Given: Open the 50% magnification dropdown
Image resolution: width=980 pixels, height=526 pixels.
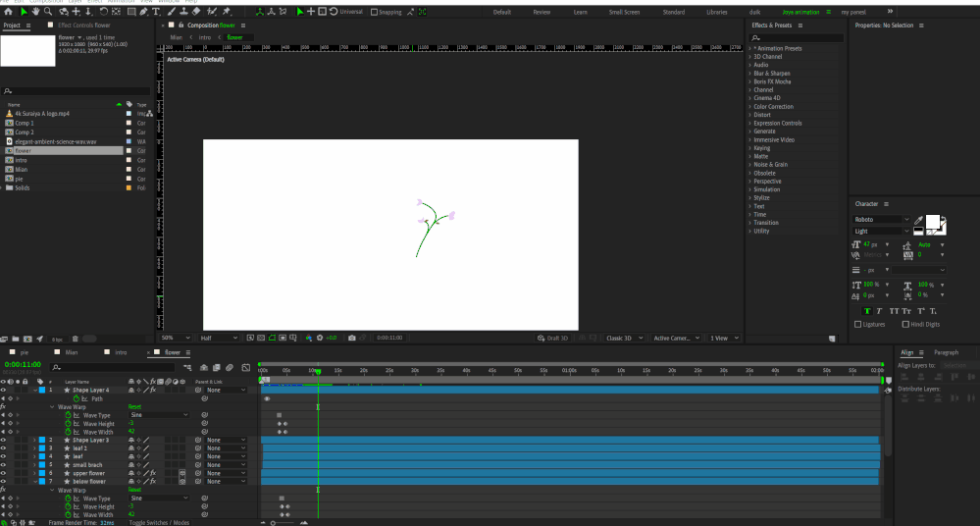Looking at the screenshot, I should [176, 338].
